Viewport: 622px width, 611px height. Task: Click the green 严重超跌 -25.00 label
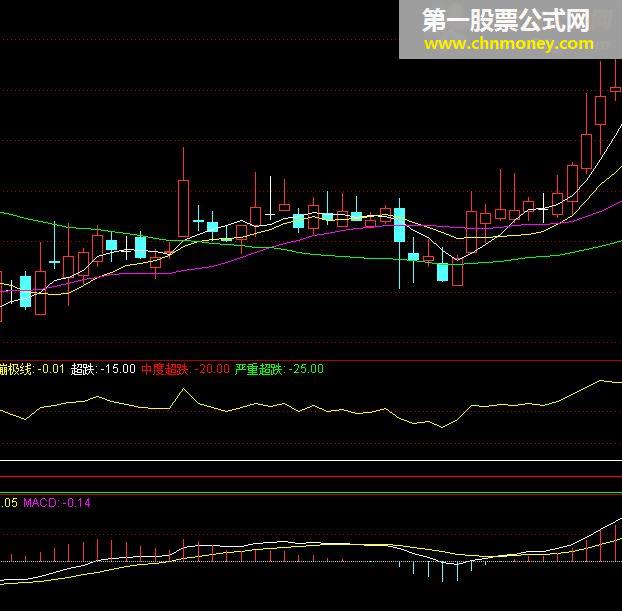pyautogui.click(x=279, y=369)
